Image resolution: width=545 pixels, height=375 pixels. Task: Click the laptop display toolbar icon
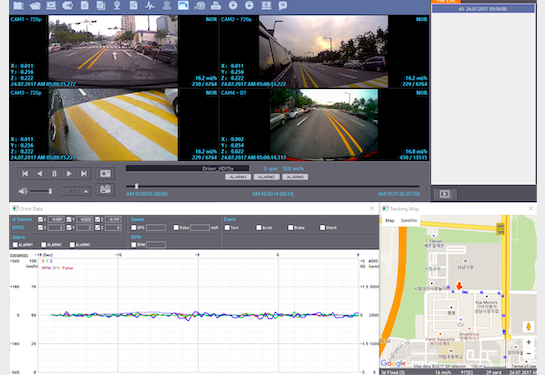pyautogui.click(x=266, y=5)
